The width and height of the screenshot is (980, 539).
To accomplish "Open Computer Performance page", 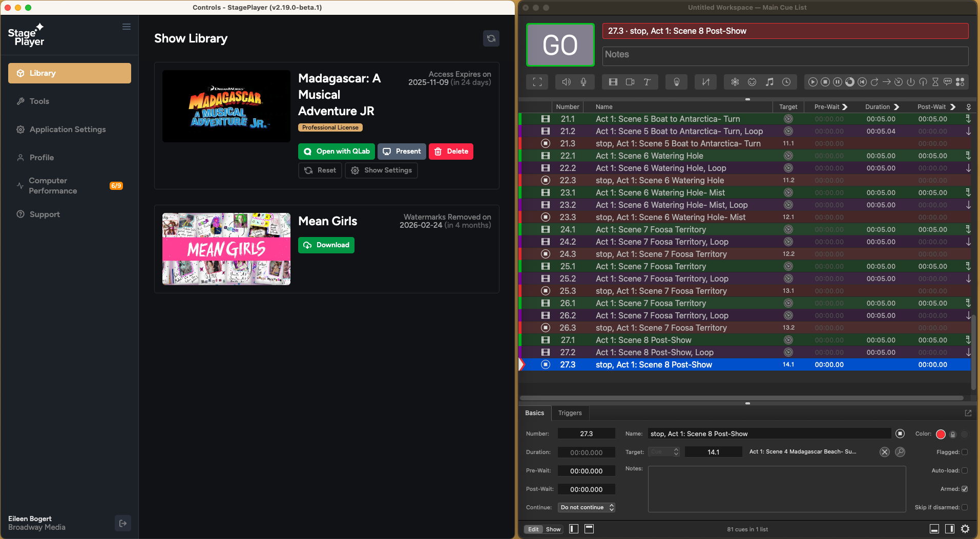I will 70,186.
